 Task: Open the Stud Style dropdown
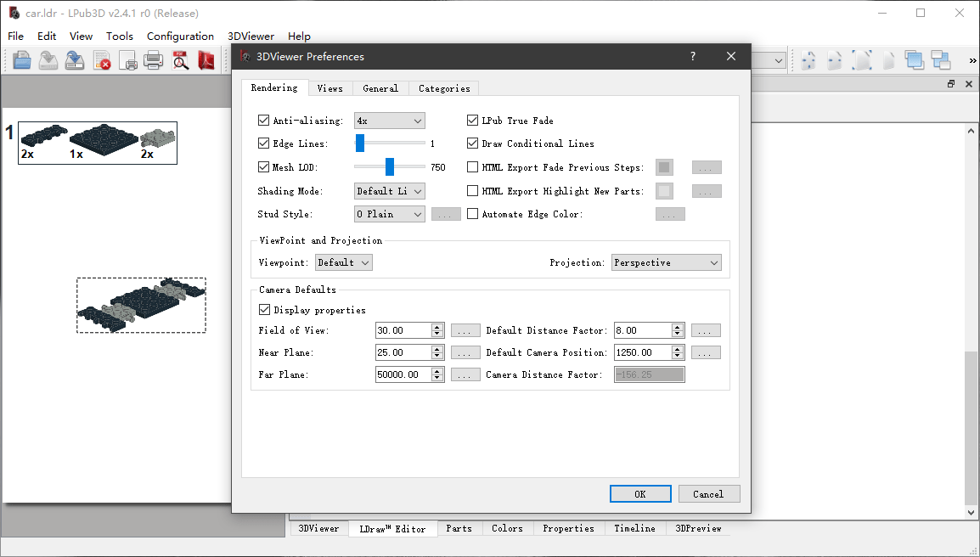point(389,213)
